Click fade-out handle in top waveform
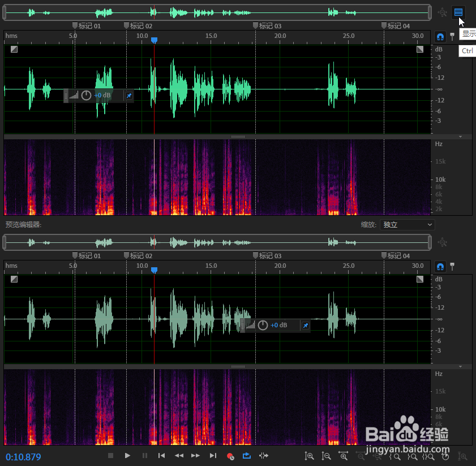Screen dimensions: 476x466 tap(420, 49)
